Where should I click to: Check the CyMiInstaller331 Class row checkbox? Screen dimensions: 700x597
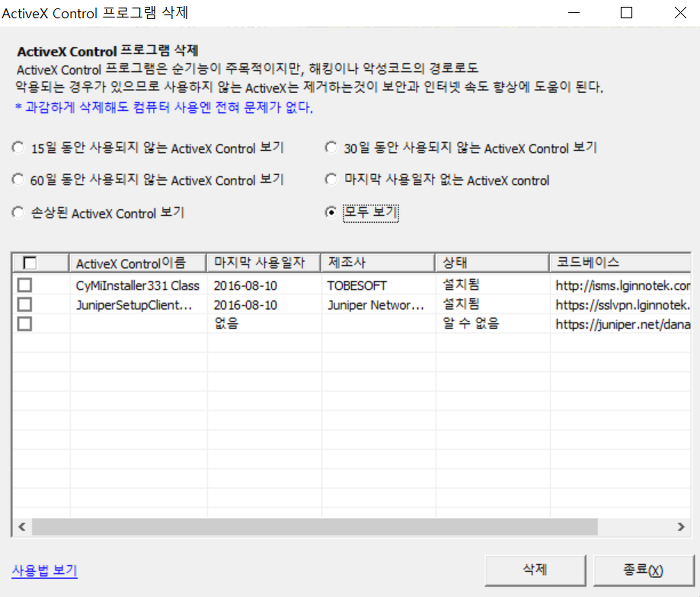25,285
